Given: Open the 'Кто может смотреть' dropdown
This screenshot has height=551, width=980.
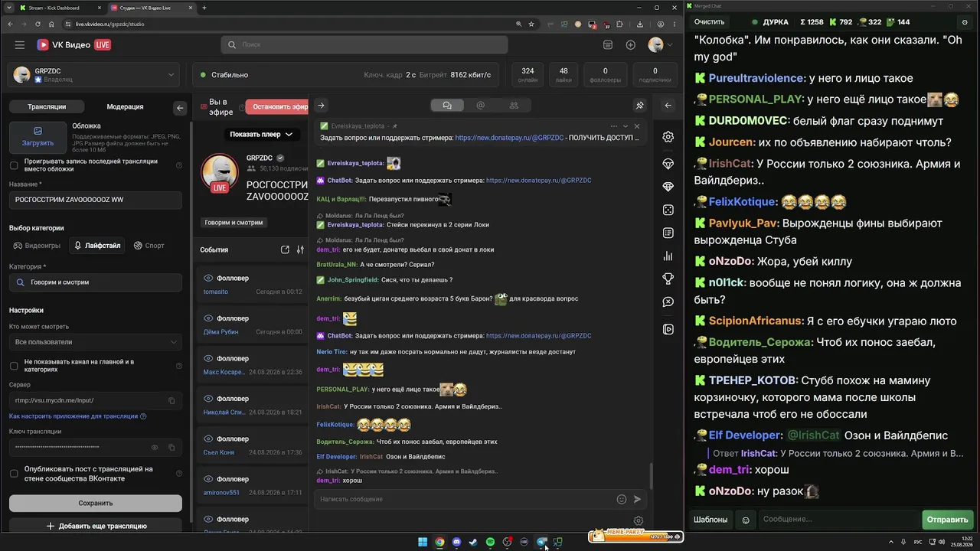Looking at the screenshot, I should click(x=96, y=342).
